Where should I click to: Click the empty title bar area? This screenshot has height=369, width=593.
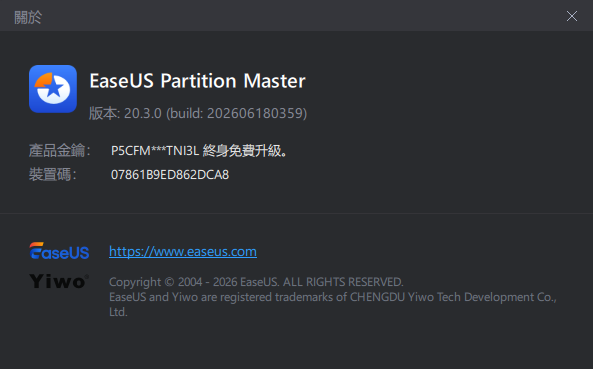pos(303,16)
